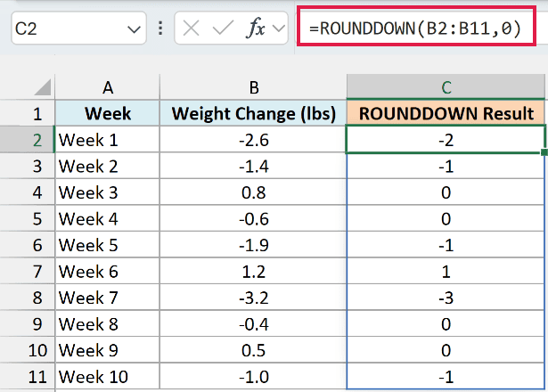Open the Name Box dropdown arrow
Image resolution: width=548 pixels, height=392 pixels.
coord(134,29)
